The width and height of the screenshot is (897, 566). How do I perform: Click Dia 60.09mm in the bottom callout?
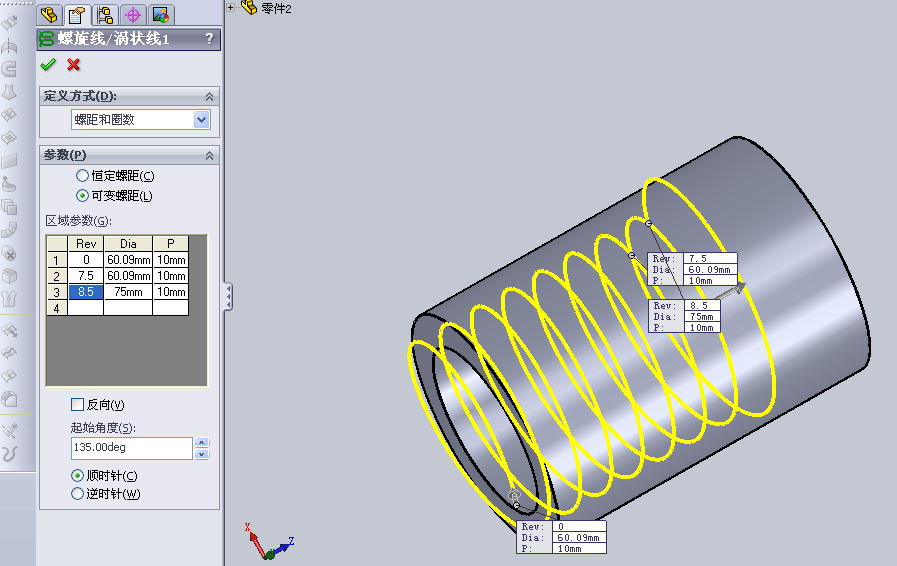tap(578, 537)
